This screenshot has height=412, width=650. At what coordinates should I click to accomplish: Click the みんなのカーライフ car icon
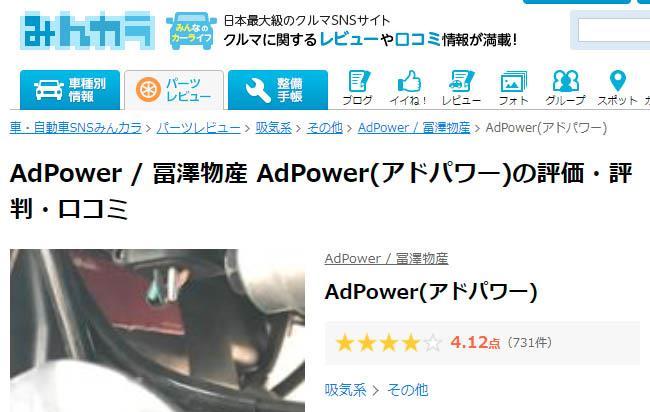pos(191,31)
